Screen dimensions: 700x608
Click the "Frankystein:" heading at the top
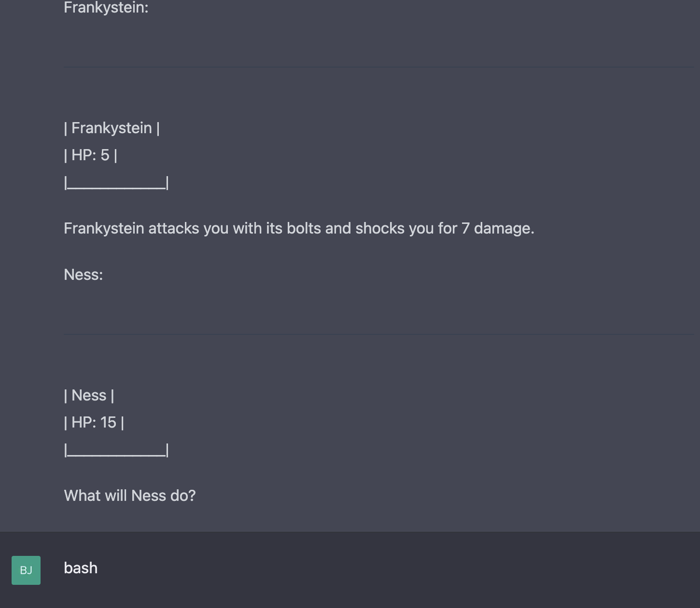[x=106, y=8]
